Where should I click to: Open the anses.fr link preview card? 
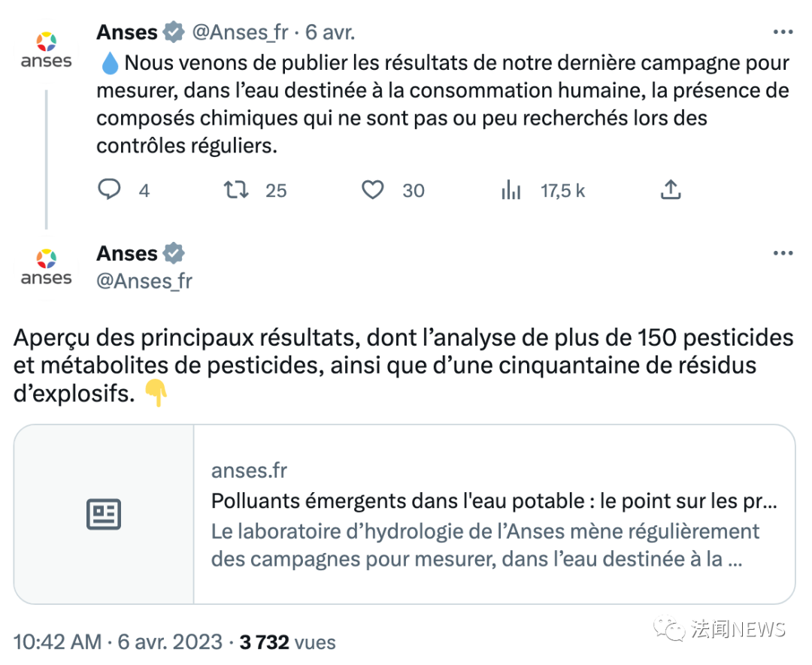[493, 515]
